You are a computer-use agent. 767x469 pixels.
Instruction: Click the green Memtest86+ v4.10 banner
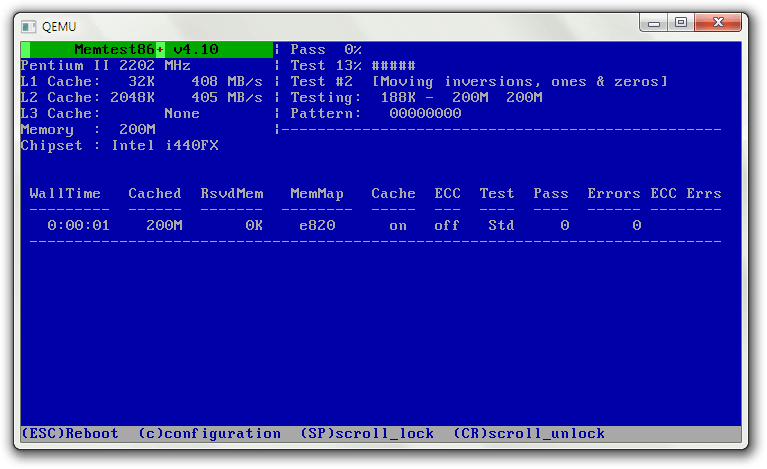point(146,49)
